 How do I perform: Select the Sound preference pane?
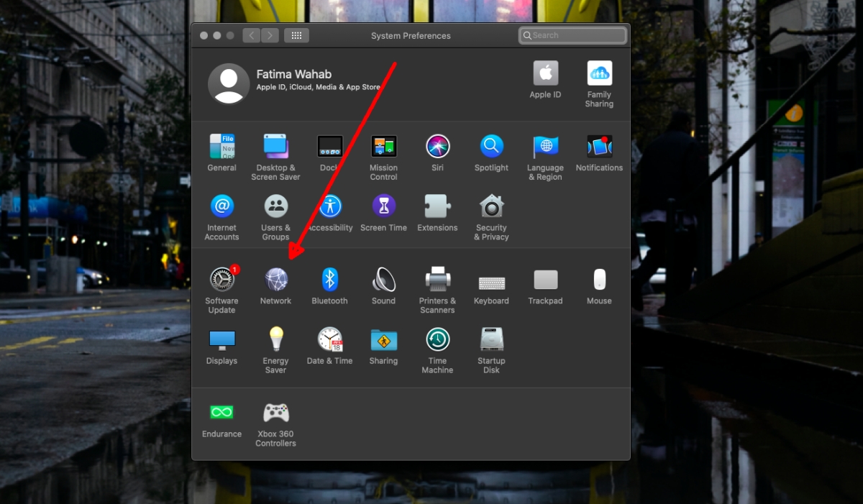point(383,282)
